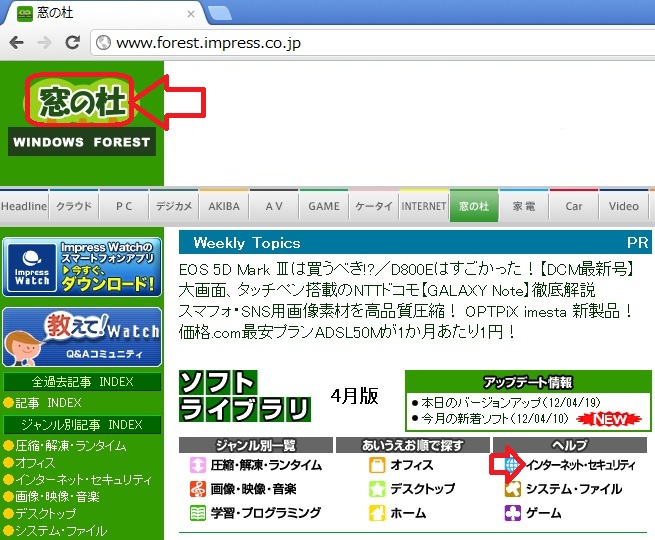This screenshot has width=655, height=540.
Task: Open the ジャンル別記事 INDEX sidebar header
Action: [82, 425]
